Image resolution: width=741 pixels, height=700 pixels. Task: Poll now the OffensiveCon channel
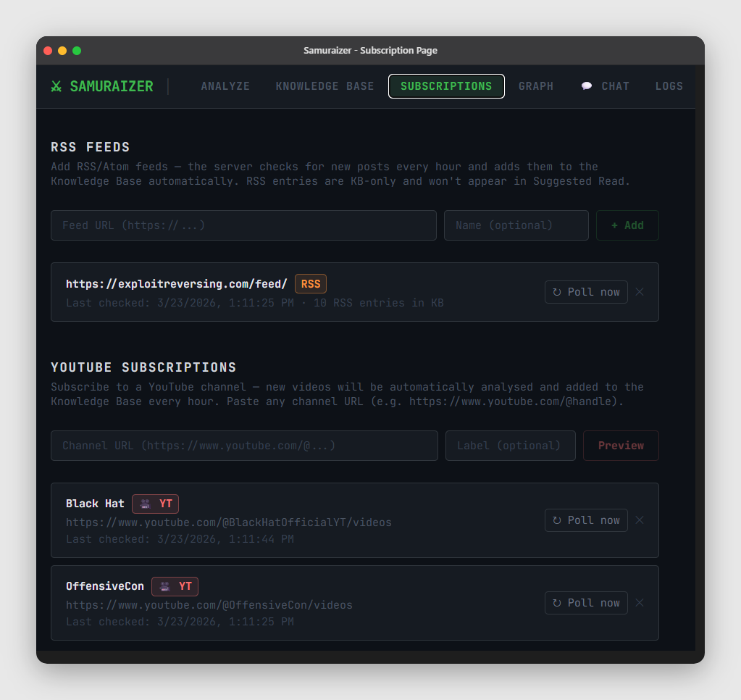point(586,603)
